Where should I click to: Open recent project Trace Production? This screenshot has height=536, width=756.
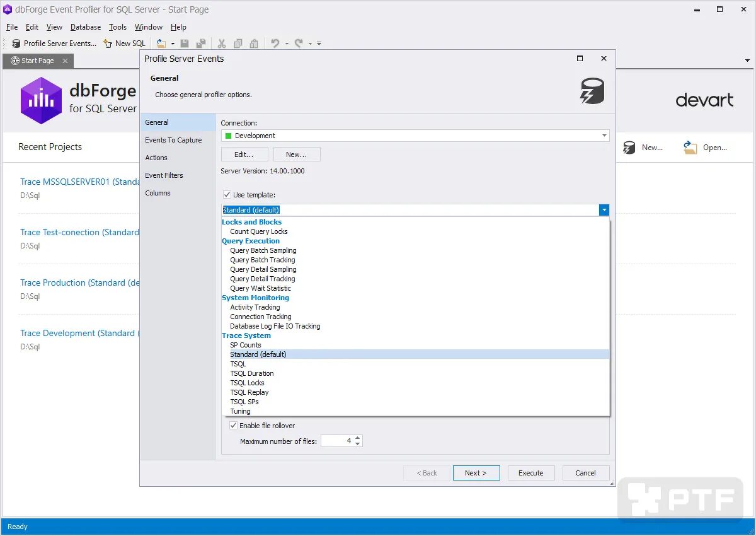(79, 283)
